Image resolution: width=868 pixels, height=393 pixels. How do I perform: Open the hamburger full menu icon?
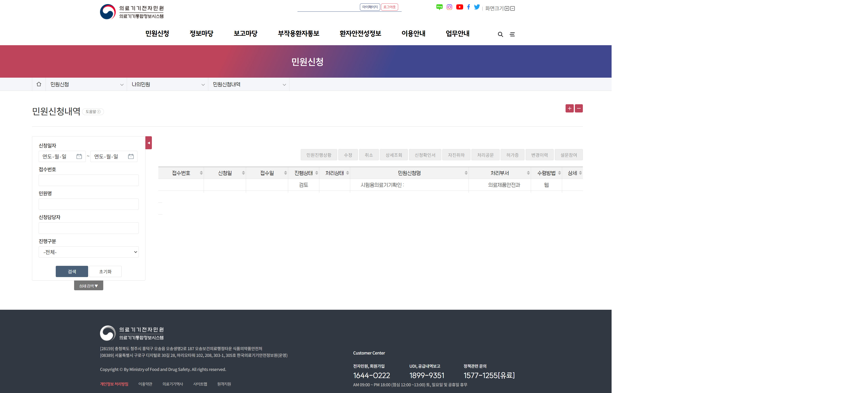pos(512,34)
